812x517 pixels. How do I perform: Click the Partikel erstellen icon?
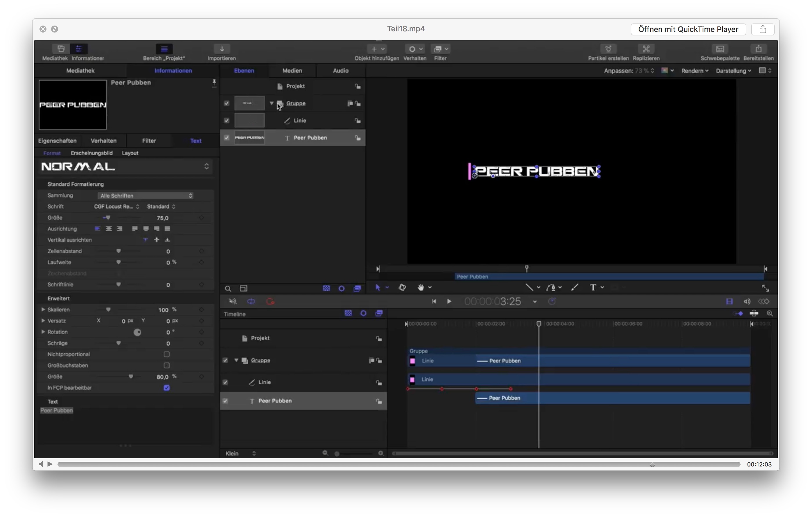point(608,49)
